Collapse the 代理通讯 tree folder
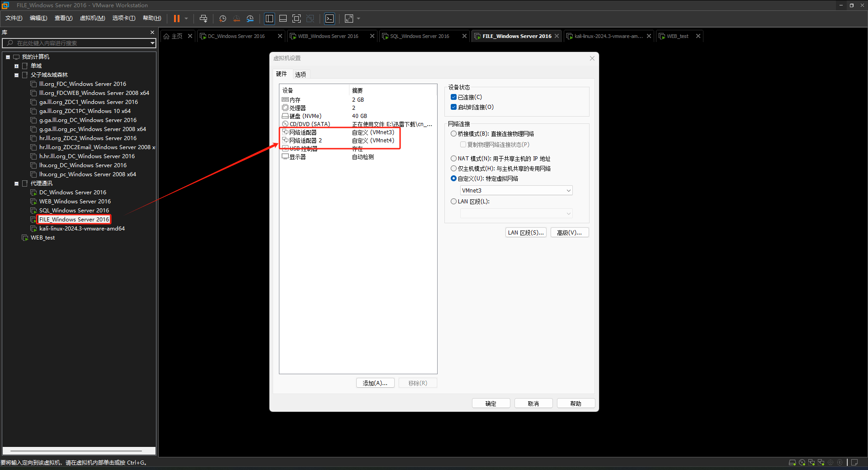 [16, 183]
